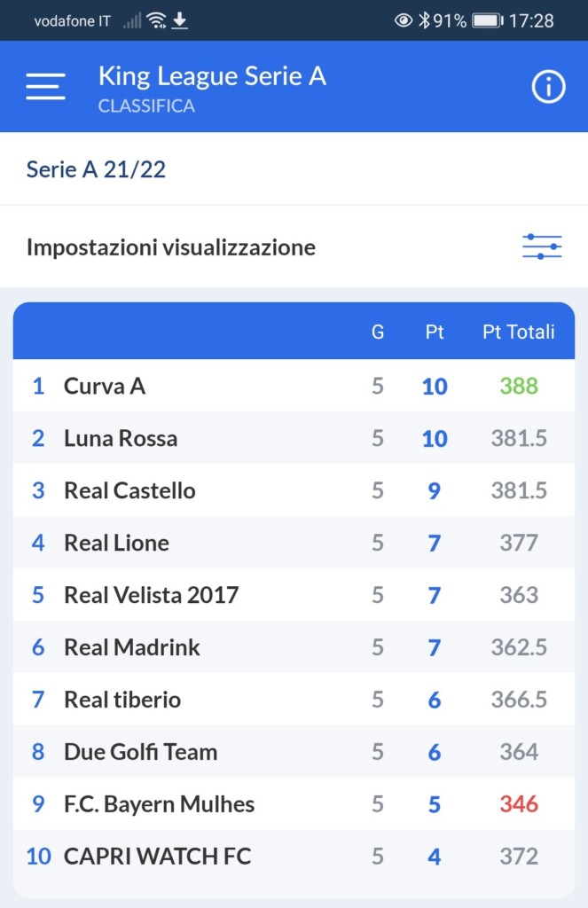The height and width of the screenshot is (908, 588).
Task: Sort by Pt column header
Action: tap(435, 332)
